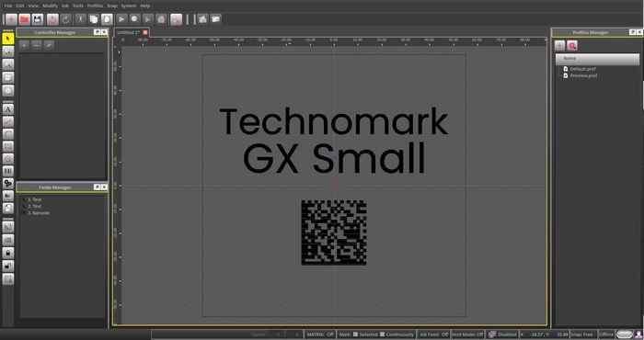644x340 pixels.
Task: Select Default.prof in Profiles Manager
Action: (x=582, y=69)
